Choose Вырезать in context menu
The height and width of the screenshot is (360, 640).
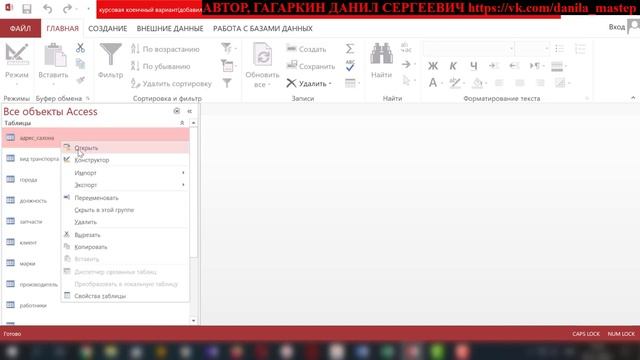[125, 235]
